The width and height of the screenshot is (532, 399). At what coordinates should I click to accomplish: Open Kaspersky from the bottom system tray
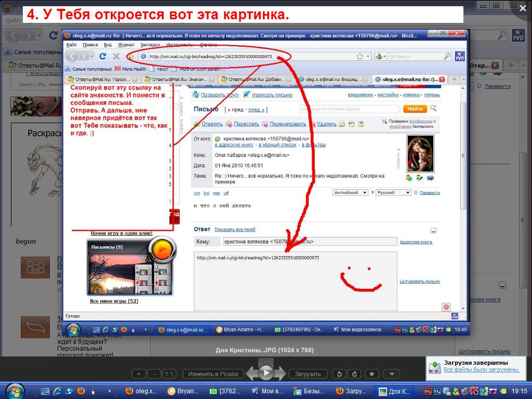474,392
